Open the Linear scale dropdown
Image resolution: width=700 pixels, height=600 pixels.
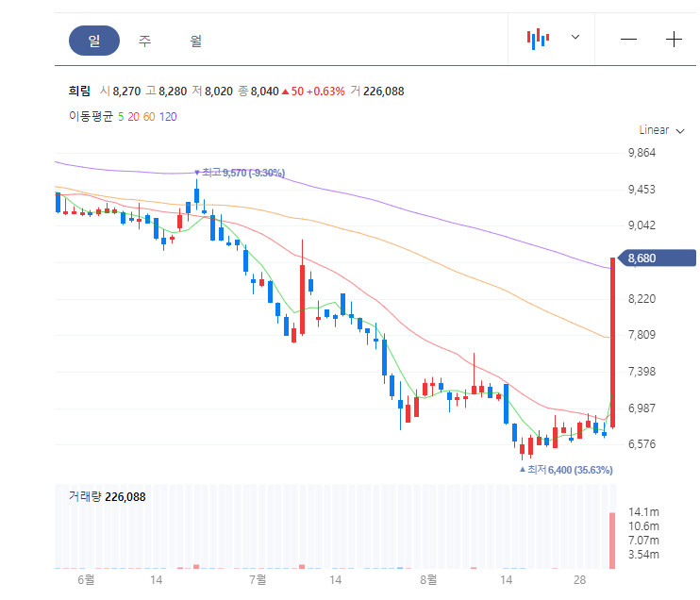(661, 130)
